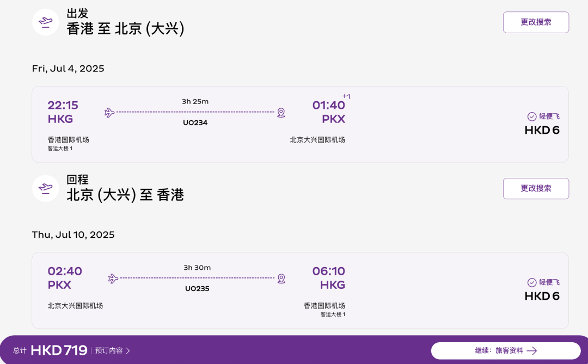Continue to passenger details via 继续：旅客资料
The width and height of the screenshot is (588, 364).
pyautogui.click(x=506, y=351)
